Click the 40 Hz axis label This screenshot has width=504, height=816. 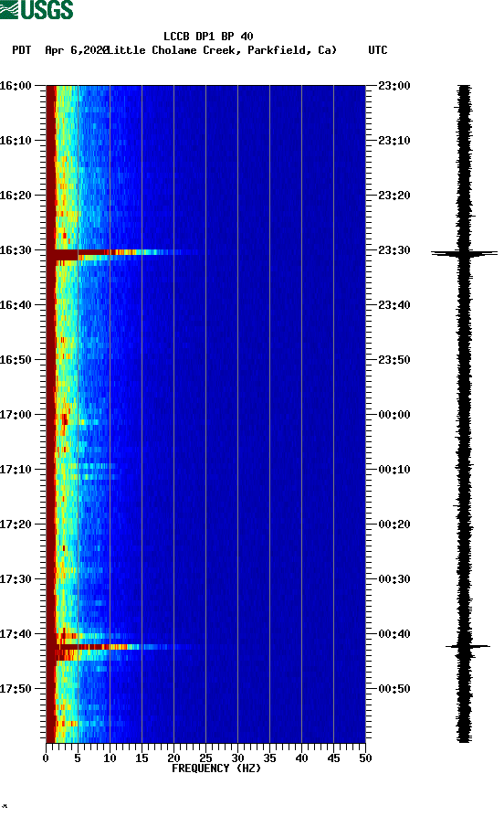[x=301, y=758]
